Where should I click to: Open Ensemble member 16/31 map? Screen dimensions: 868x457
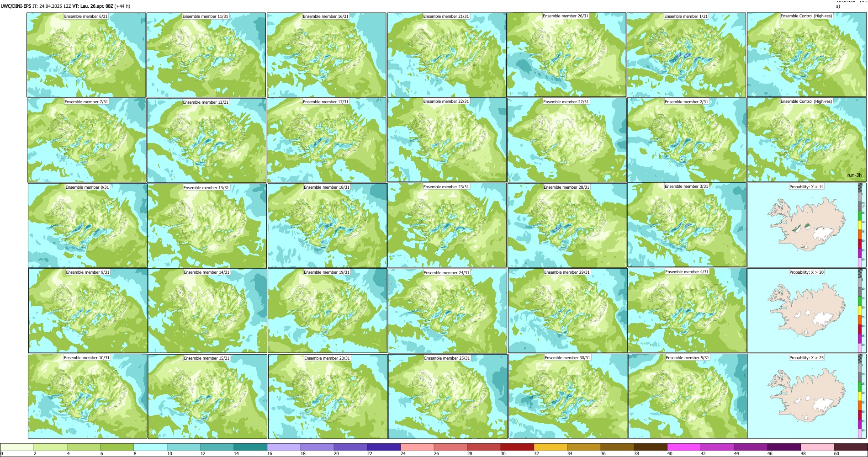[x=327, y=55]
